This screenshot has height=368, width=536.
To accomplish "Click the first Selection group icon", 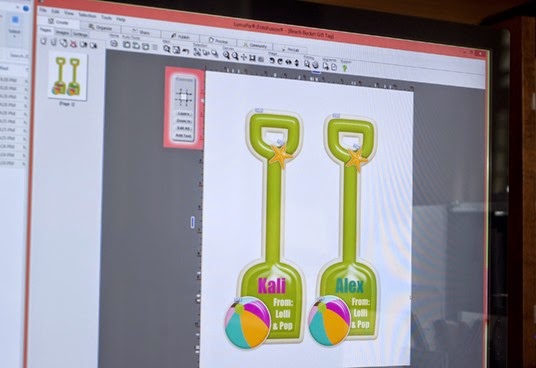I will tap(197, 52).
